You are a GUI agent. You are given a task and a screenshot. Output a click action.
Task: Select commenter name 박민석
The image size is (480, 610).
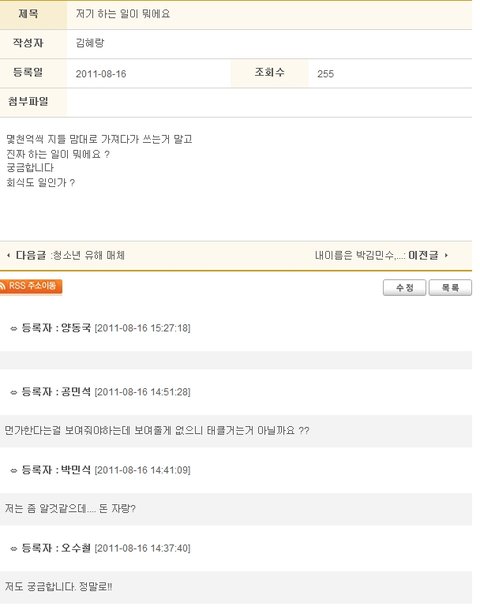pos(76,470)
